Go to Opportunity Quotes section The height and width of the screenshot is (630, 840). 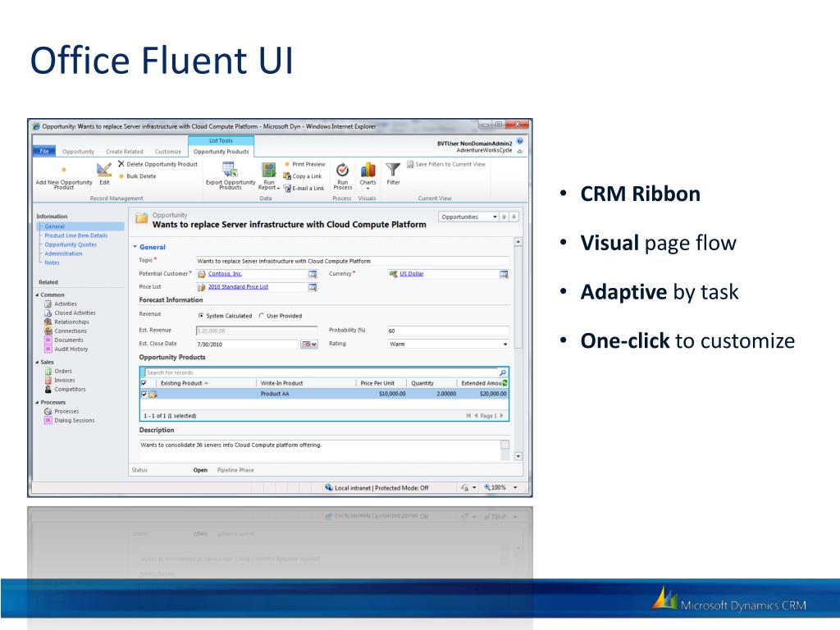pos(71,244)
